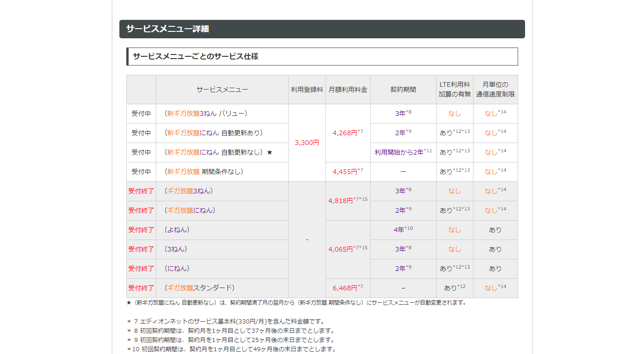The height and width of the screenshot is (354, 644).
Task: Select the 4,455円 monthly fee cell
Action: click(348, 172)
